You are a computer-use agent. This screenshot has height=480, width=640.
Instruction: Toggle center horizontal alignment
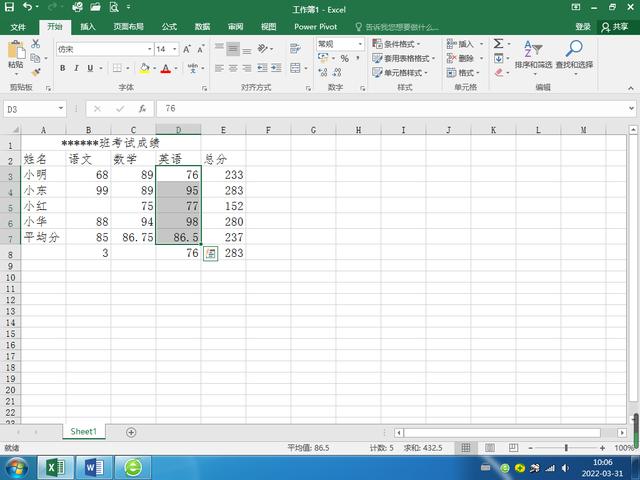click(233, 68)
